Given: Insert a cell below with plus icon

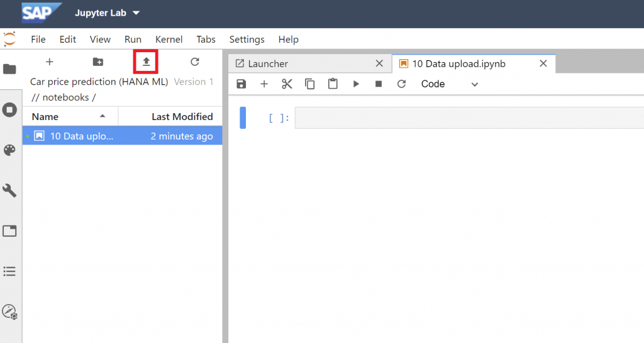Looking at the screenshot, I should [x=264, y=84].
